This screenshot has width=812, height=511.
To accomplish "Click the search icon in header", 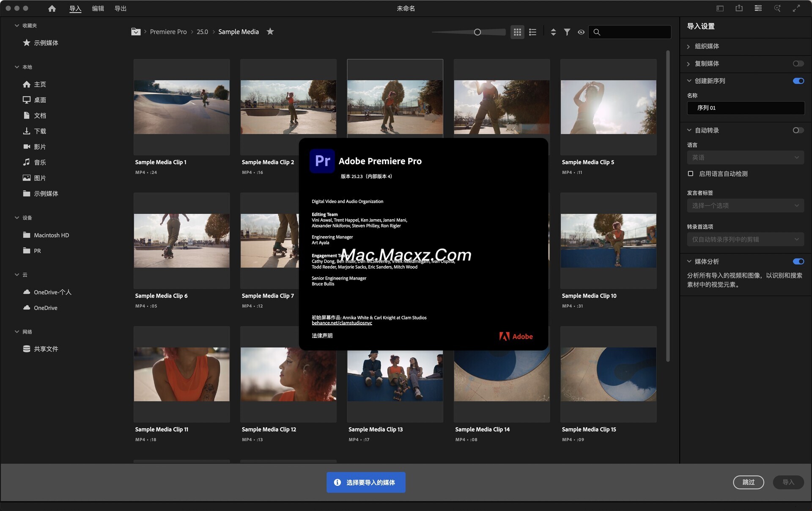I will [x=777, y=8].
